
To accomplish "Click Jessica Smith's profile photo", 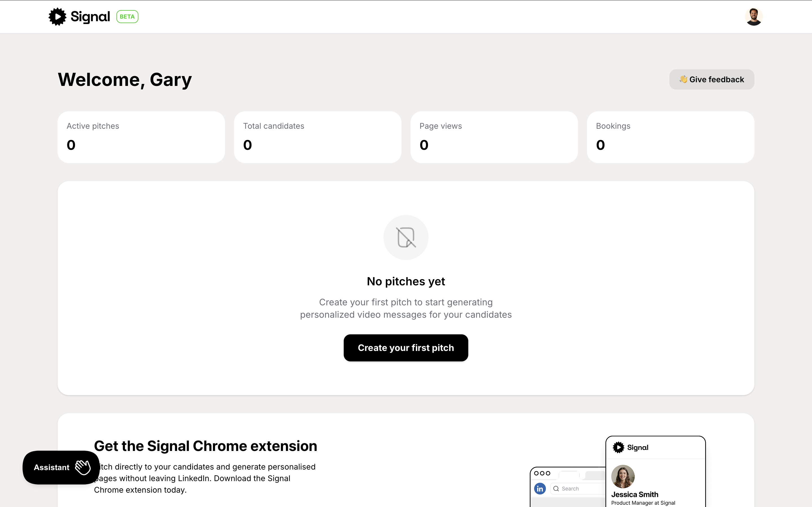I will point(623,476).
